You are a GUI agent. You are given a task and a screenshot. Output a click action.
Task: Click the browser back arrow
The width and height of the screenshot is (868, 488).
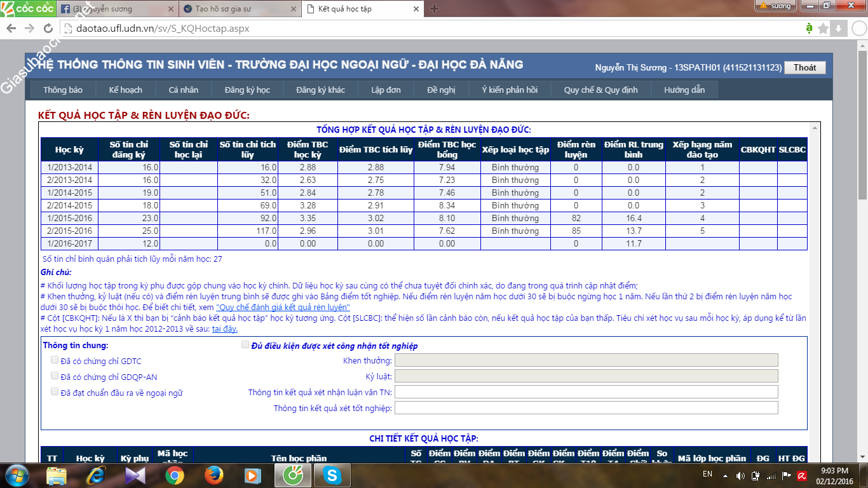coord(11,29)
